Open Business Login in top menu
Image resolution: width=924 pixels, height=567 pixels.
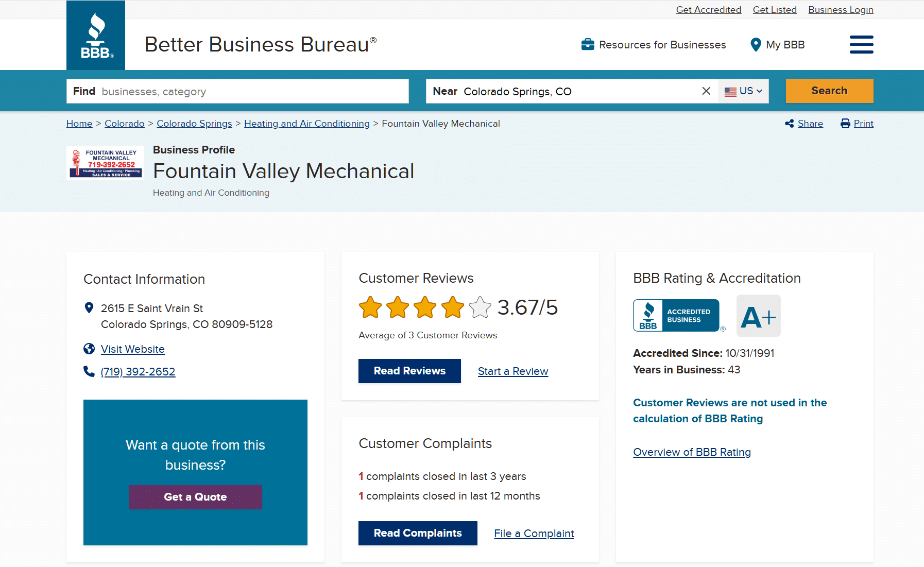[841, 10]
